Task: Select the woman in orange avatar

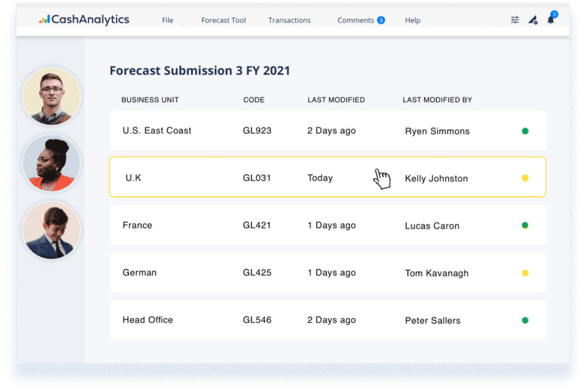Action: [x=51, y=163]
